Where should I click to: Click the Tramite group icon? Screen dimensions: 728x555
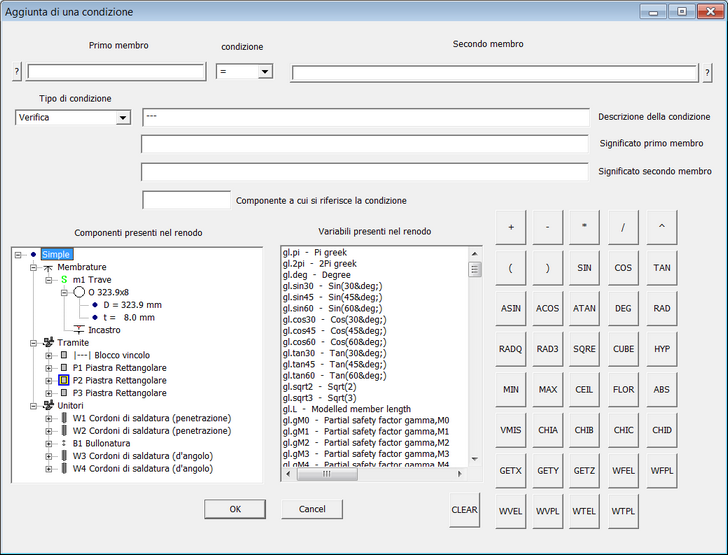[x=48, y=343]
